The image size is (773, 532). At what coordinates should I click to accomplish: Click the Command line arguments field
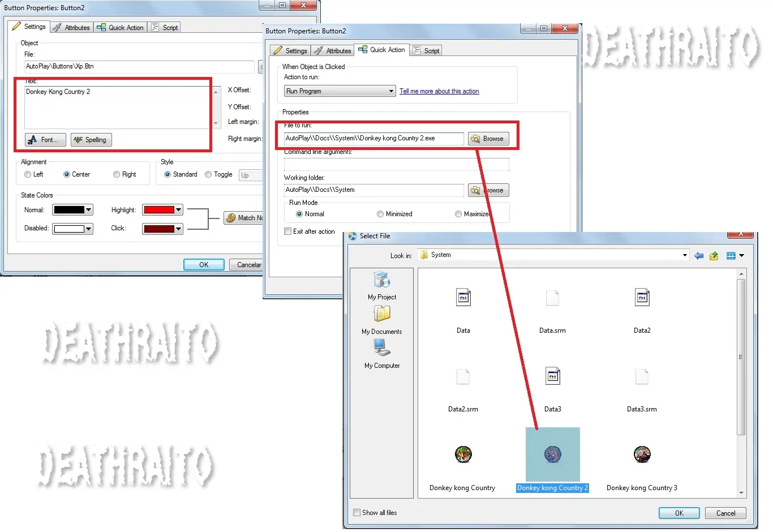(x=396, y=164)
